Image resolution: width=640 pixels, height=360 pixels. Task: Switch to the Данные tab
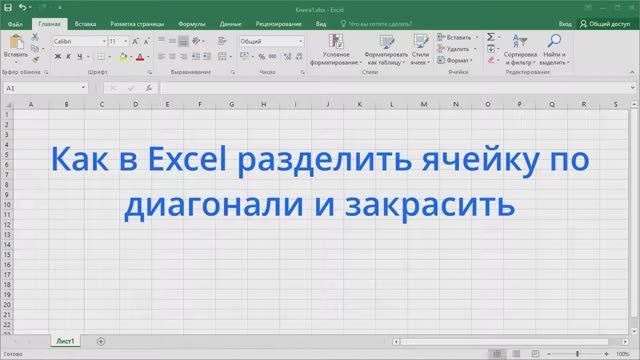pyautogui.click(x=231, y=24)
